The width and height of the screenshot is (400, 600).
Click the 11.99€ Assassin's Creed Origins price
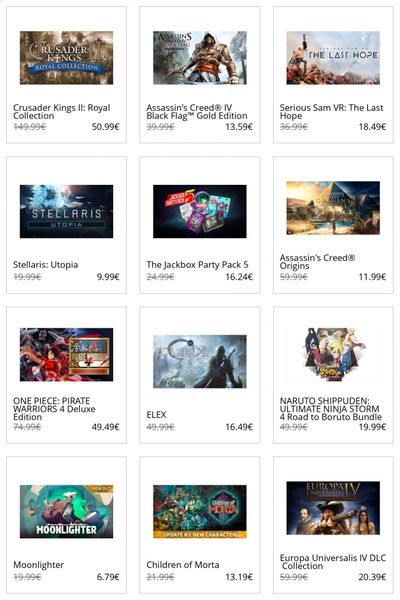point(372,276)
